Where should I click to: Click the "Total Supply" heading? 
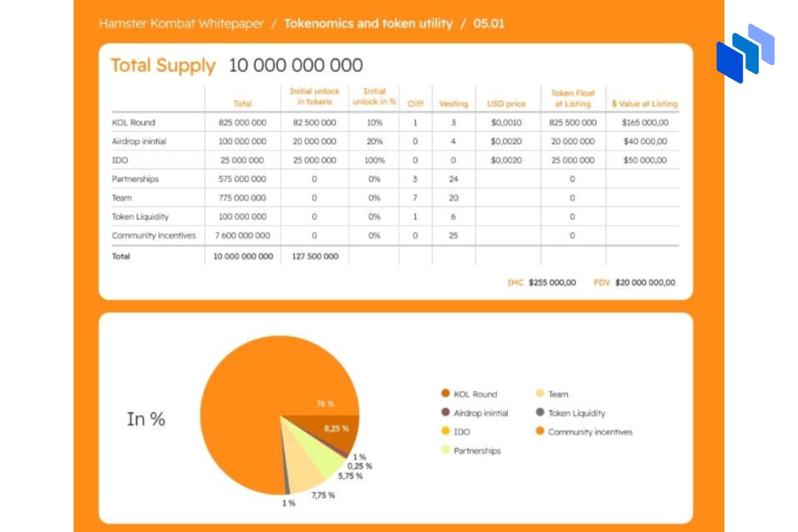pyautogui.click(x=163, y=65)
